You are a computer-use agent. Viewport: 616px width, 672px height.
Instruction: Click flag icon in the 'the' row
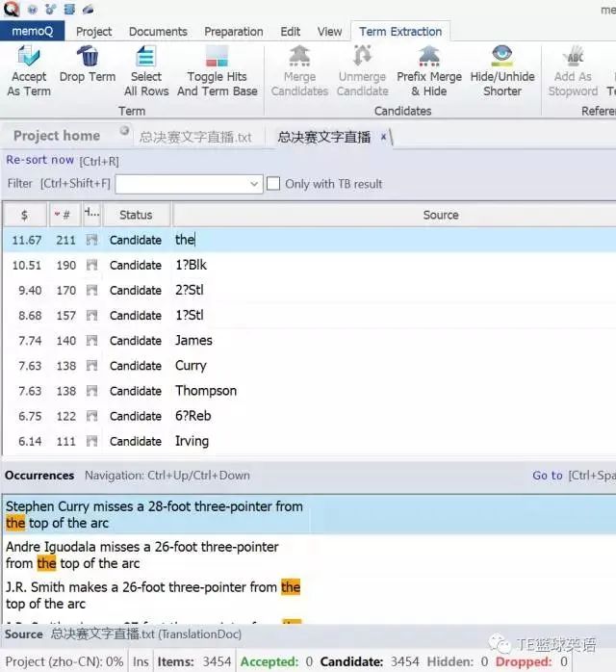coord(91,240)
